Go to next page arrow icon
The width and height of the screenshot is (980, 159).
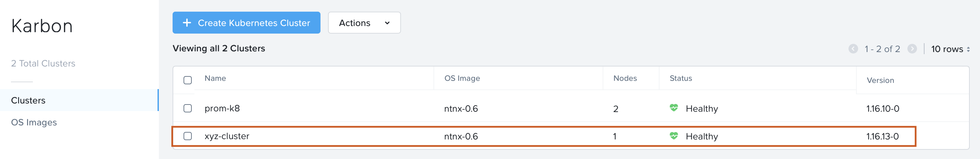point(912,49)
